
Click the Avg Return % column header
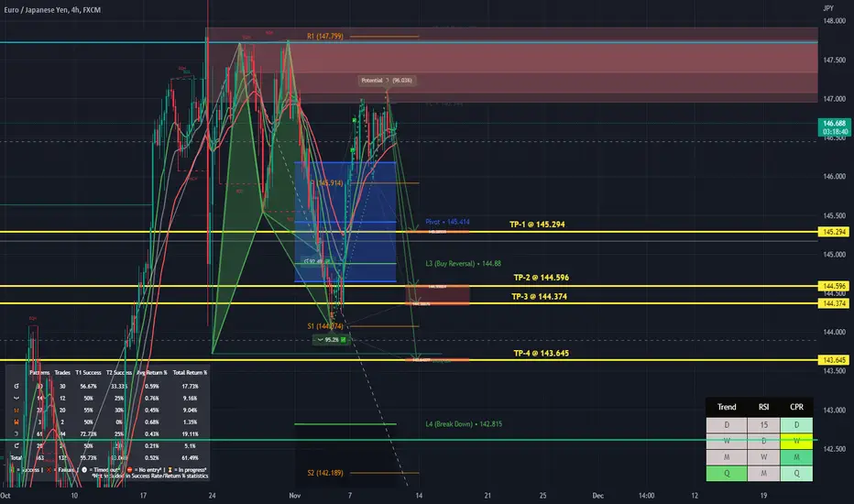(151, 373)
